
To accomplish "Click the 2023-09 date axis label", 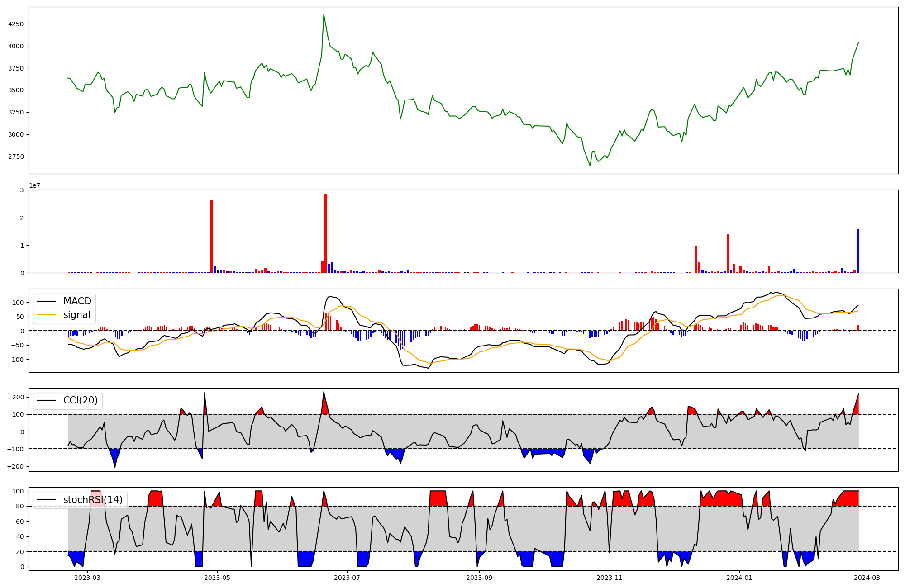I will click(479, 578).
